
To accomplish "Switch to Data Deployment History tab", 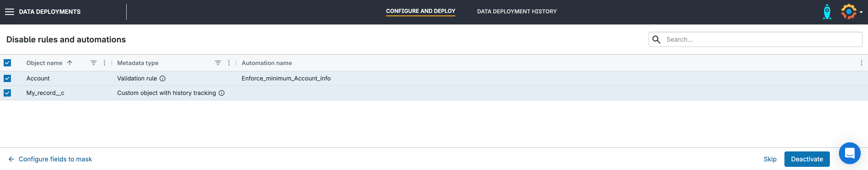I will [517, 11].
